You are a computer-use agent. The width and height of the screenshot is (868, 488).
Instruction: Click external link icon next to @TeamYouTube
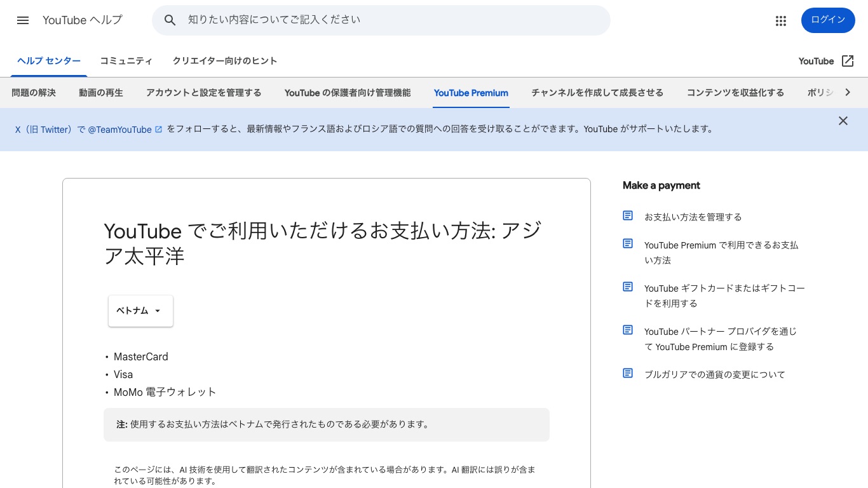pyautogui.click(x=159, y=130)
